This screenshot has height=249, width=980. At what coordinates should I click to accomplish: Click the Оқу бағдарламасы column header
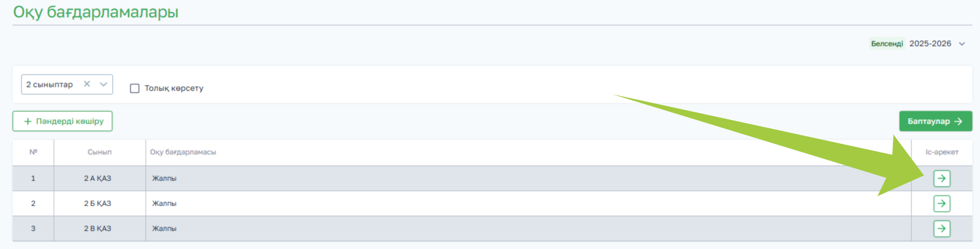[x=183, y=152]
